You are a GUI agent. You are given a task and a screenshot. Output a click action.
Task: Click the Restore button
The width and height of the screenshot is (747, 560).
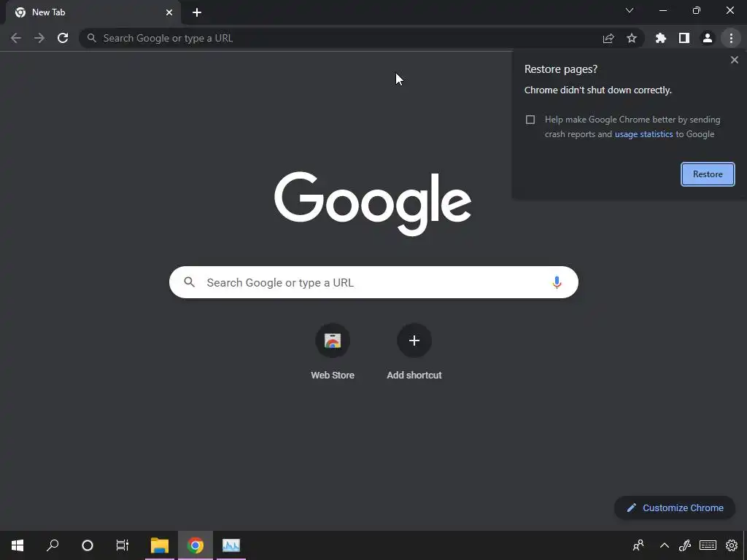click(x=708, y=174)
